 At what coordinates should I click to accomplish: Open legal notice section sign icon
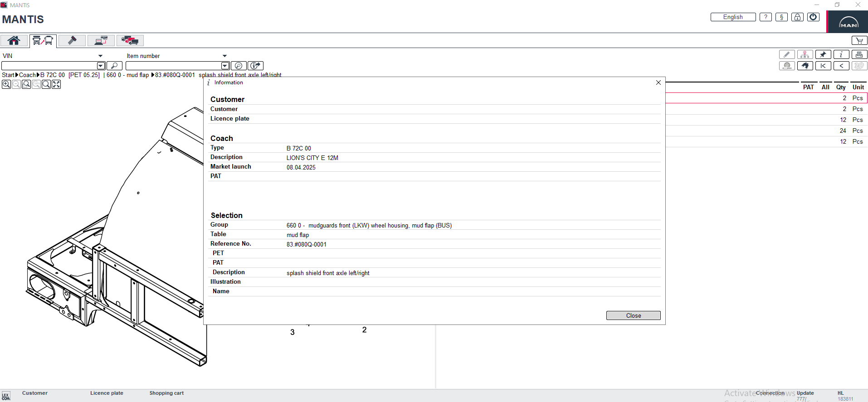point(781,17)
